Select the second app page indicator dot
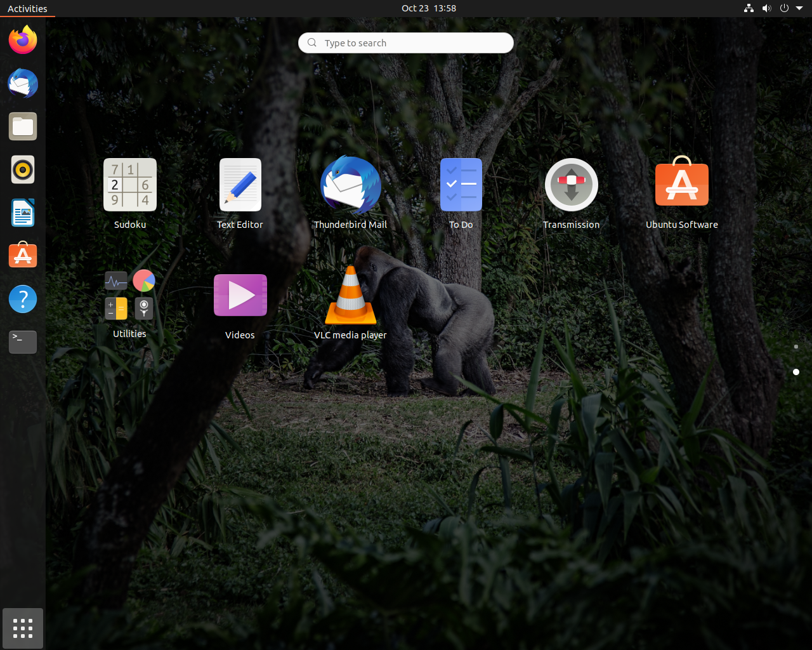The height and width of the screenshot is (650, 812). click(796, 372)
